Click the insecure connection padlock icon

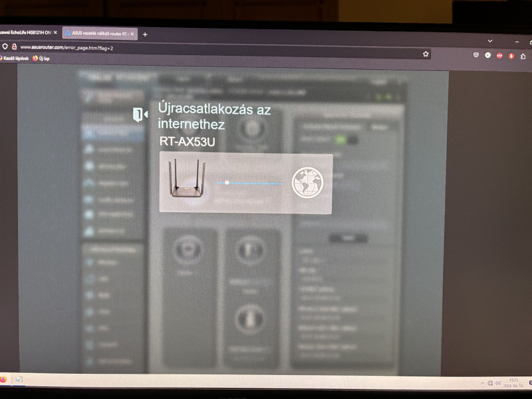point(14,47)
